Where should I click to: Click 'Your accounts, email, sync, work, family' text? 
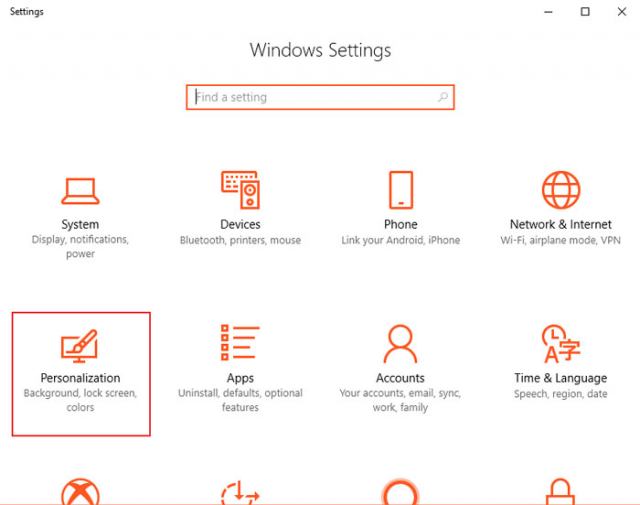pos(400,400)
